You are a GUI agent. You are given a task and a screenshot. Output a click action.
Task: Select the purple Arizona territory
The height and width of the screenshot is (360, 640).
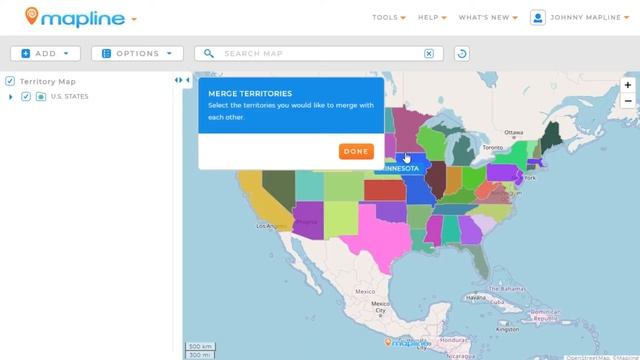pos(308,220)
